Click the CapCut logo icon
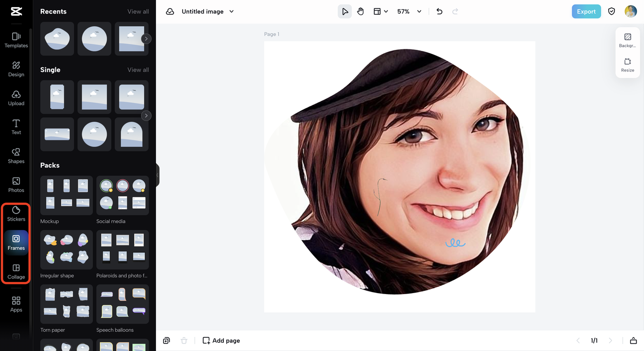Image resolution: width=644 pixels, height=351 pixels. coord(16,12)
